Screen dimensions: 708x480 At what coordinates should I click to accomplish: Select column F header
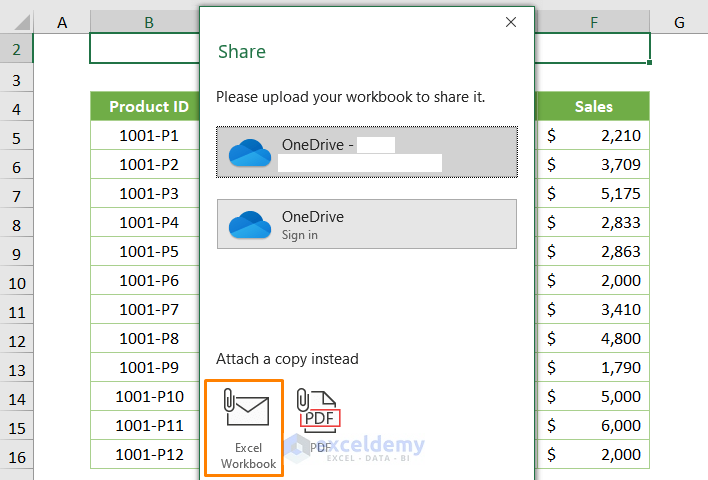[594, 22]
